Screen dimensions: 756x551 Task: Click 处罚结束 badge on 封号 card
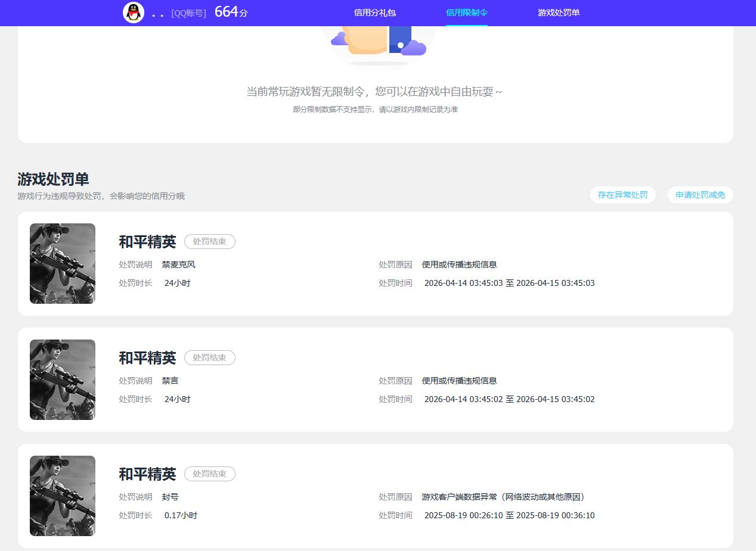[x=210, y=474]
